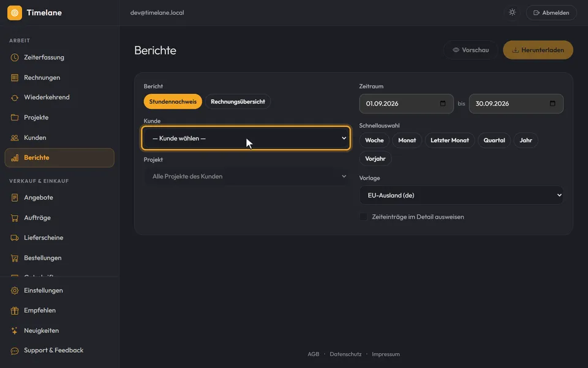The height and width of the screenshot is (368, 588).
Task: Click the Rechnungen invoice icon
Action: pos(15,78)
